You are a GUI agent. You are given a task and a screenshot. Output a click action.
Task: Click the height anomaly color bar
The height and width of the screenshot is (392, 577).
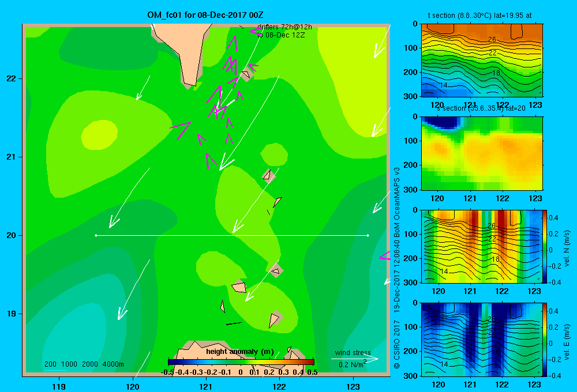[x=241, y=362]
